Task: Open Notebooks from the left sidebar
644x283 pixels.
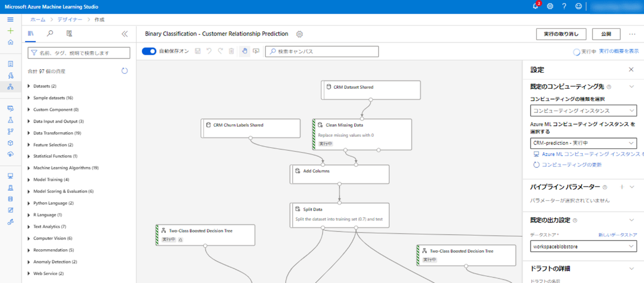Action: tap(10, 64)
